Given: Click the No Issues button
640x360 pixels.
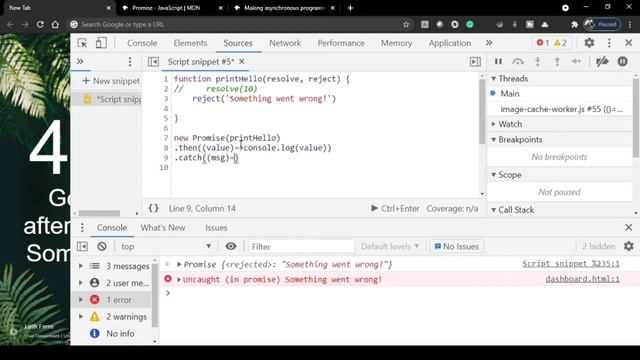Looking at the screenshot, I should pyautogui.click(x=456, y=247).
